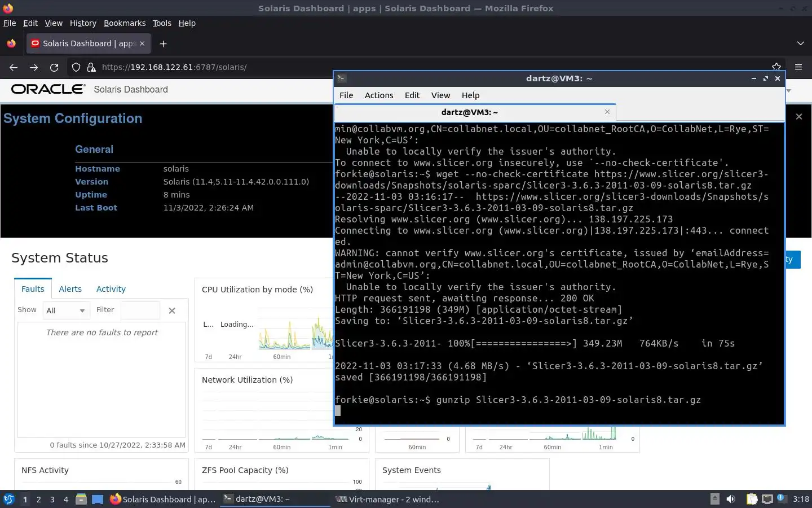Open Firefox View pinned icon
The height and width of the screenshot is (508, 812).
11,43
